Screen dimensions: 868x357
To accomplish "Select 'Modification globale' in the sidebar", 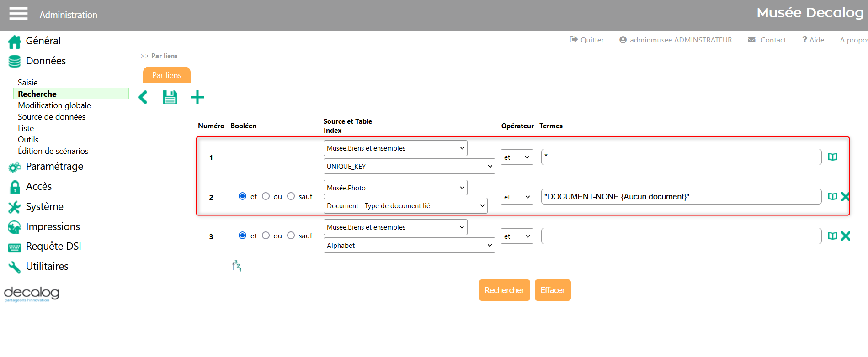I will pyautogui.click(x=54, y=105).
